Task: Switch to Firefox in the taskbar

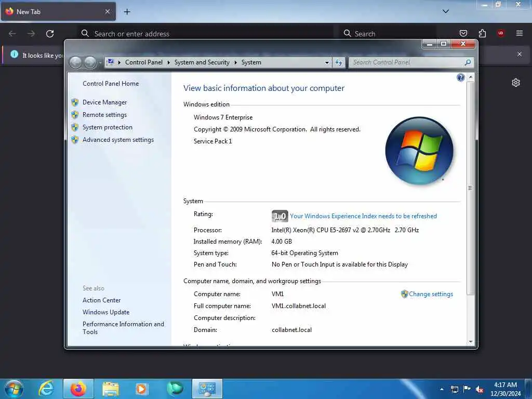Action: tap(78, 389)
